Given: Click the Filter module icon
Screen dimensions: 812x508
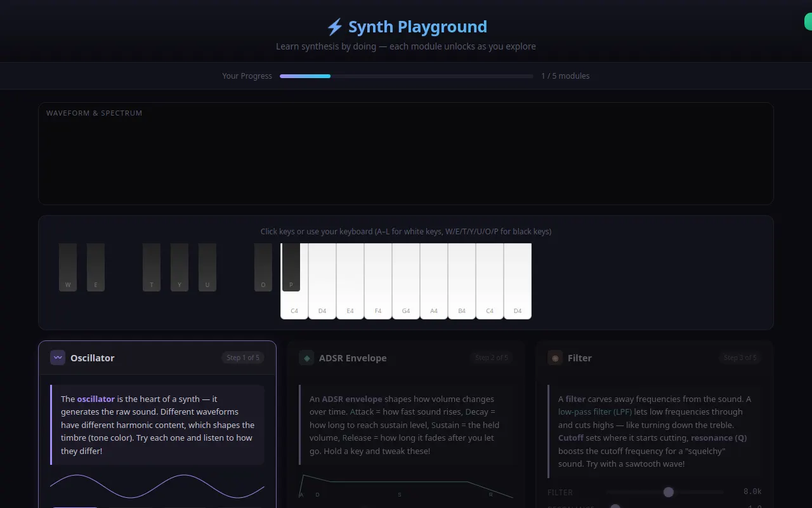Looking at the screenshot, I should point(555,358).
